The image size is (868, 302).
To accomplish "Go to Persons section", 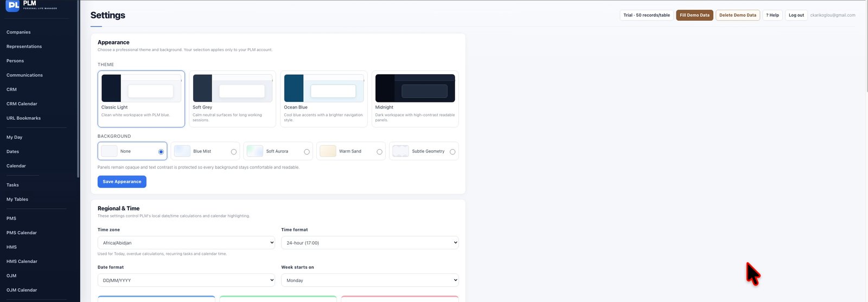I will tap(15, 61).
